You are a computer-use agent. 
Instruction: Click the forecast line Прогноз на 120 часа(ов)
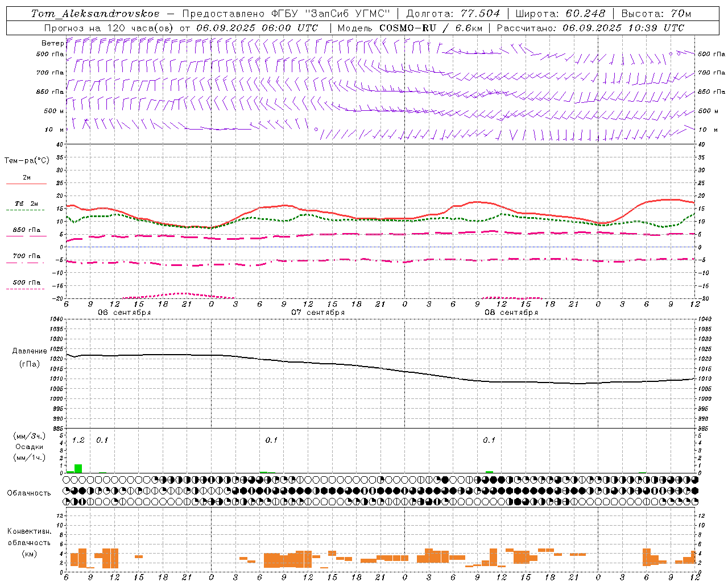point(109,28)
